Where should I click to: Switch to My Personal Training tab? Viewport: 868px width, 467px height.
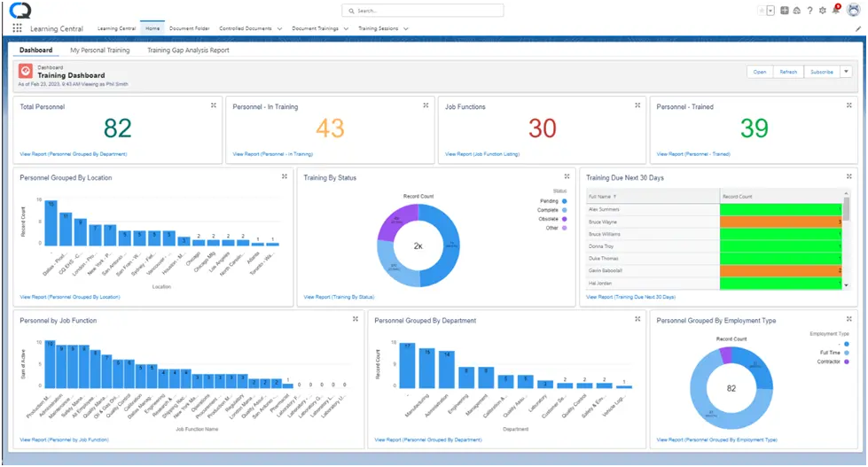pyautogui.click(x=99, y=51)
